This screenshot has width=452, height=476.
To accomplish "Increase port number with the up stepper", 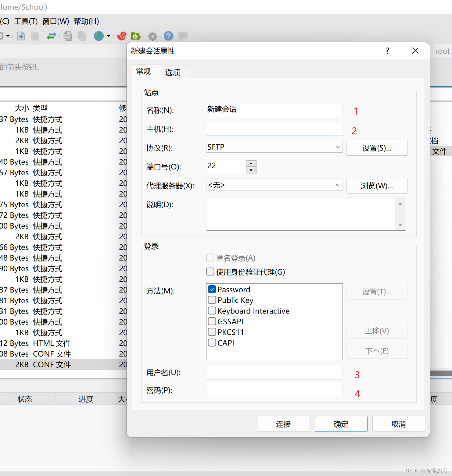I will (251, 163).
